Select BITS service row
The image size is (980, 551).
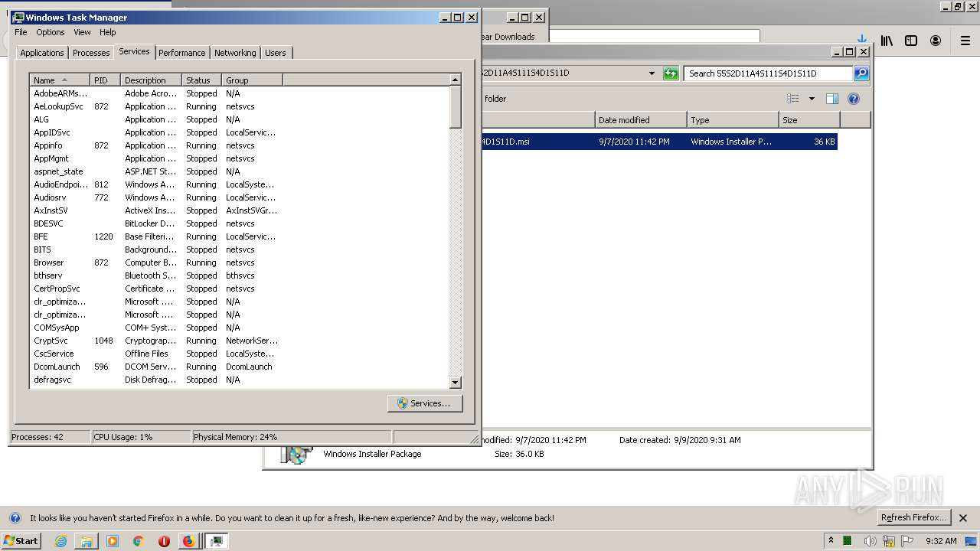[x=240, y=249]
